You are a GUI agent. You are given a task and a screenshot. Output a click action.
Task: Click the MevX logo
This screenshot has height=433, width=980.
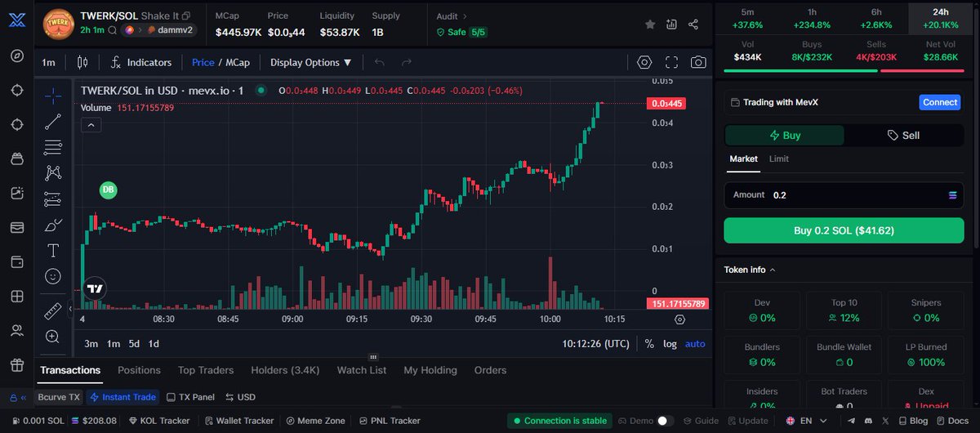point(17,20)
